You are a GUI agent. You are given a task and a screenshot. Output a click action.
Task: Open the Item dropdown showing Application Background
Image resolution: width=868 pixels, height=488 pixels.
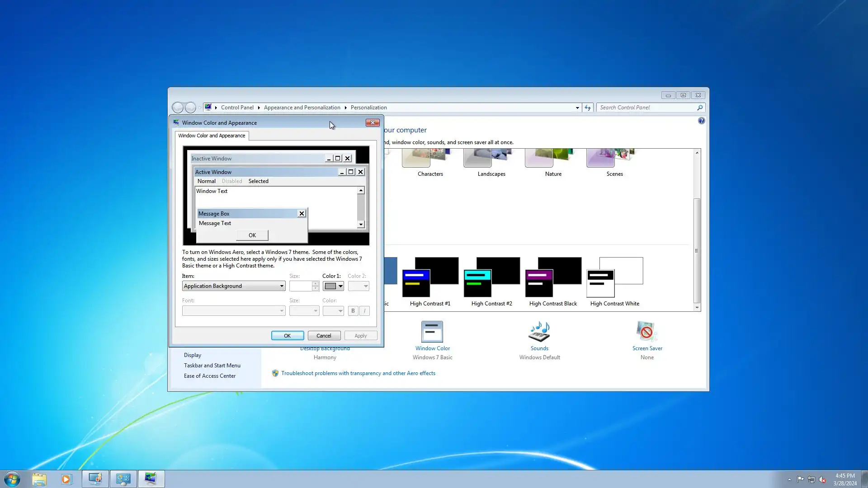(x=234, y=286)
